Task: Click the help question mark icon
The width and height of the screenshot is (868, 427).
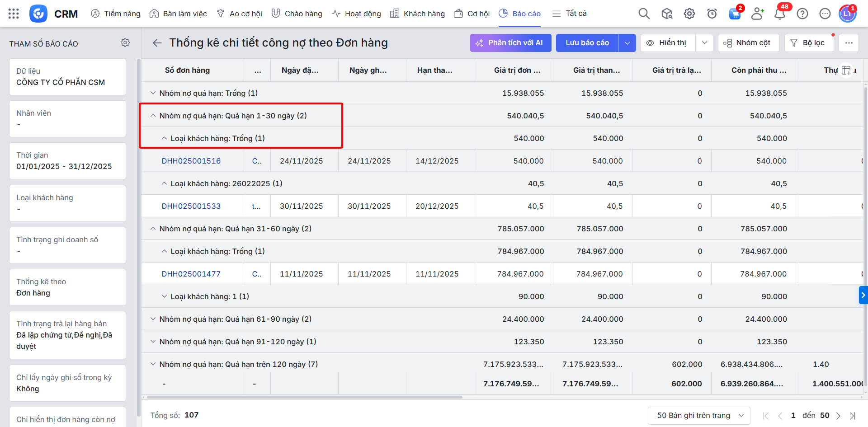Action: (x=802, y=14)
